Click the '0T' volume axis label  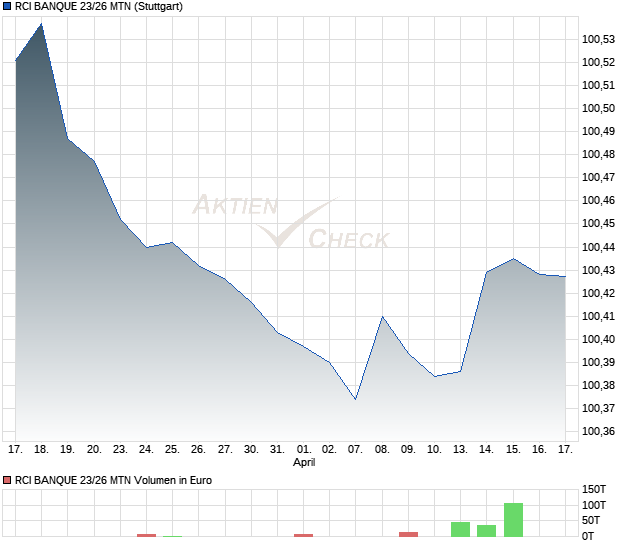[588, 537]
